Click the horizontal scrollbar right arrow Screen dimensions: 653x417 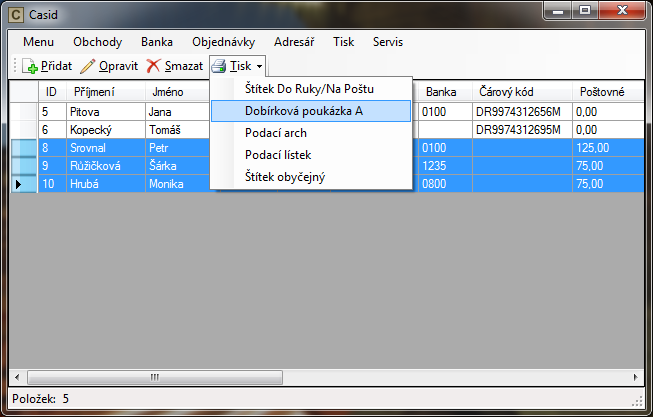point(636,377)
